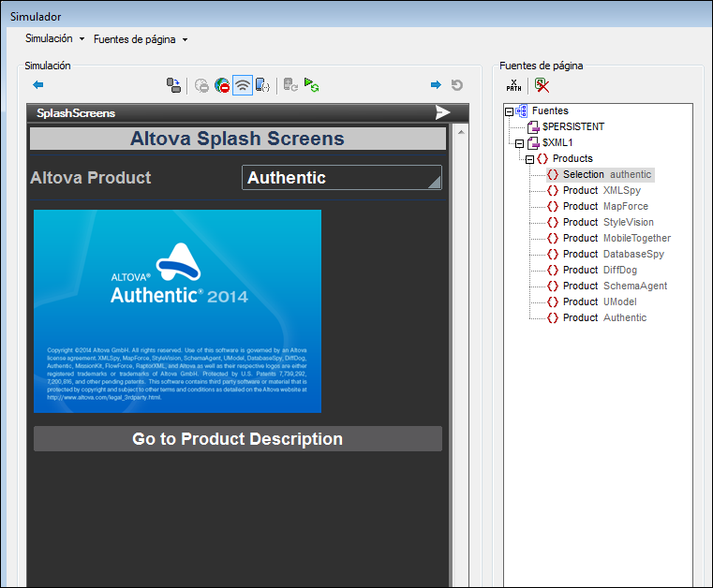Toggle the device orientation rotate button
The image size is (713, 588).
tap(173, 85)
